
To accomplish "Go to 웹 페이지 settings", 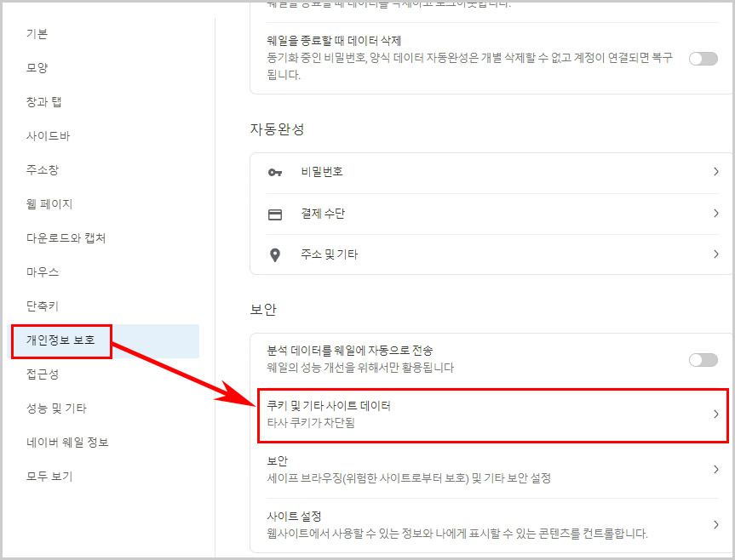I will tap(49, 204).
